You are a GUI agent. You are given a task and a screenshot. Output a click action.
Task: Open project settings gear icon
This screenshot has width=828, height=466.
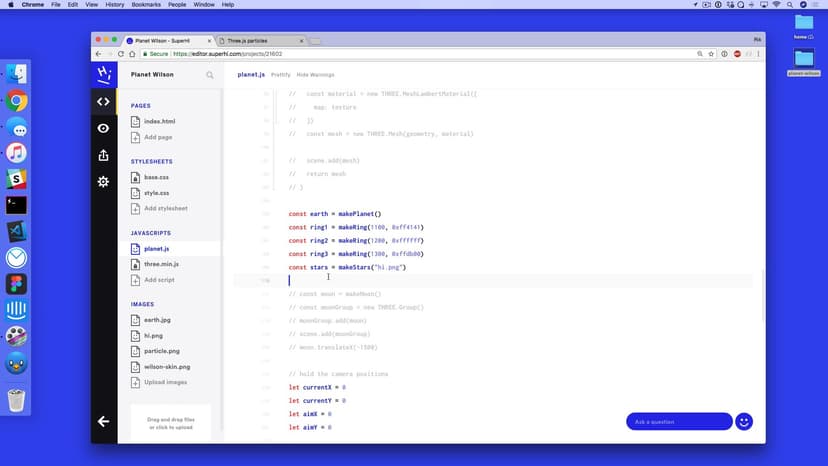pos(103,182)
